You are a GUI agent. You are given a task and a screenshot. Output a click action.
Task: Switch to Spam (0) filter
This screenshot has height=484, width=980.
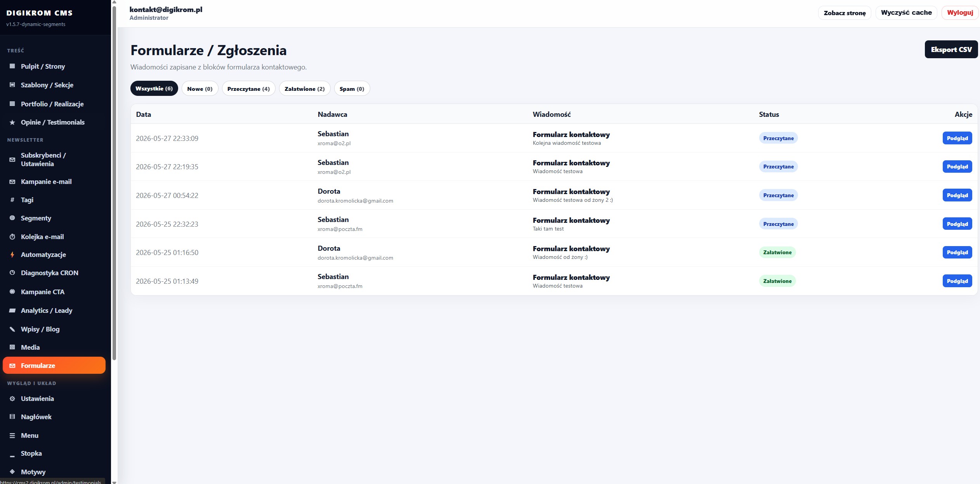click(352, 88)
